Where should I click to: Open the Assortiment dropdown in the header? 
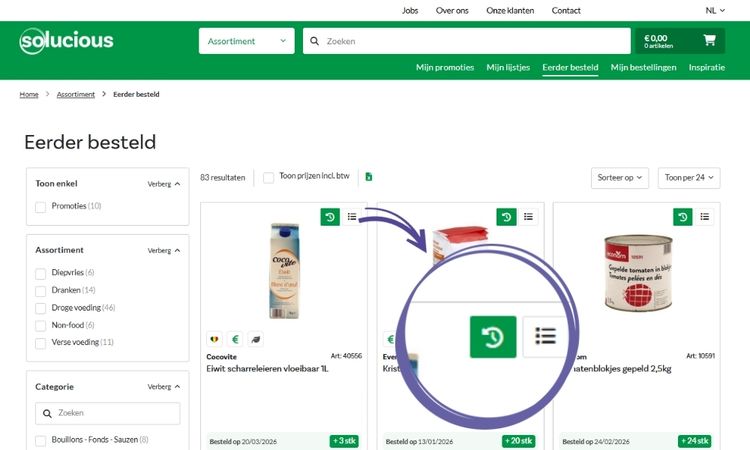(246, 41)
